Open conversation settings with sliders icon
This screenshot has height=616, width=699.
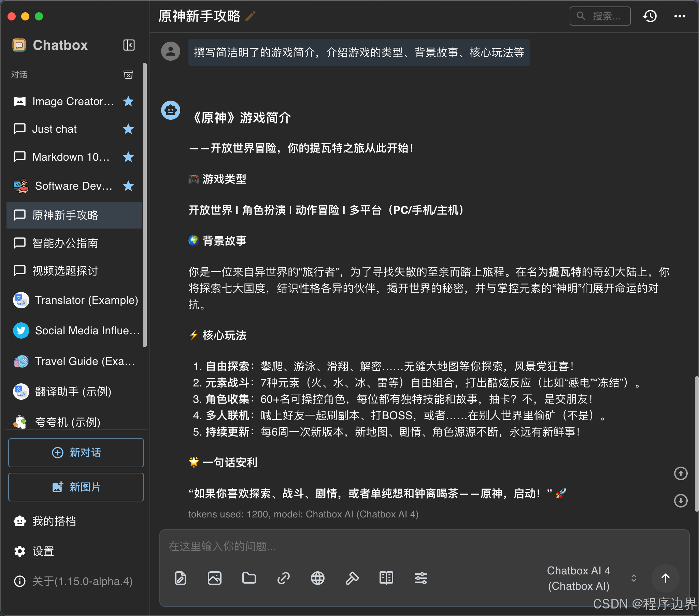[420, 578]
